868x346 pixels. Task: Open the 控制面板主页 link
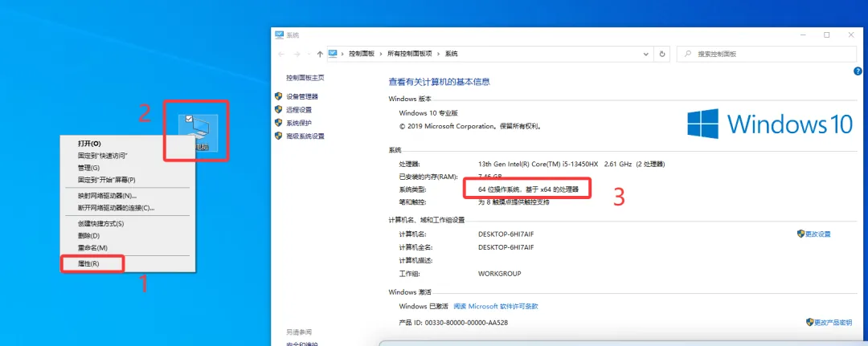point(305,78)
